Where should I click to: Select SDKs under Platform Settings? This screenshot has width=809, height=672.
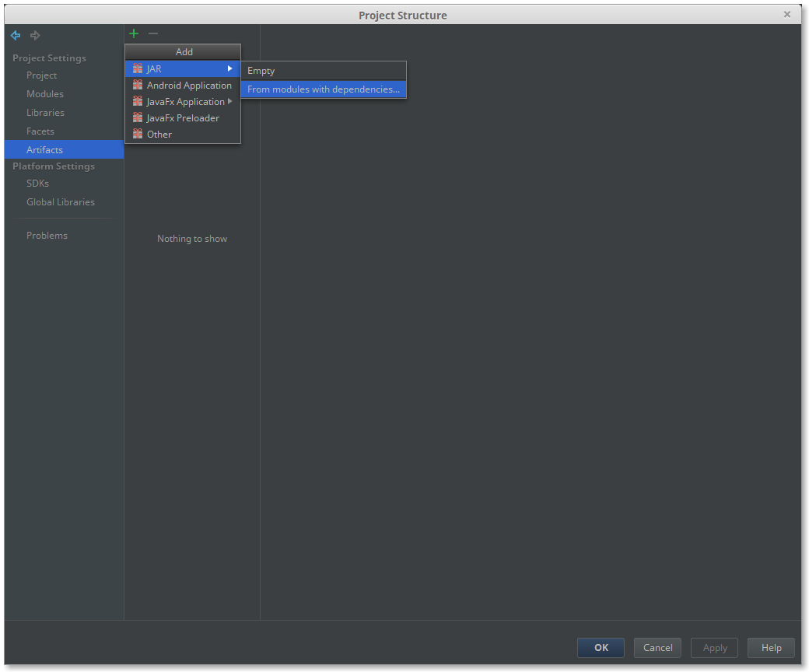[x=37, y=184]
